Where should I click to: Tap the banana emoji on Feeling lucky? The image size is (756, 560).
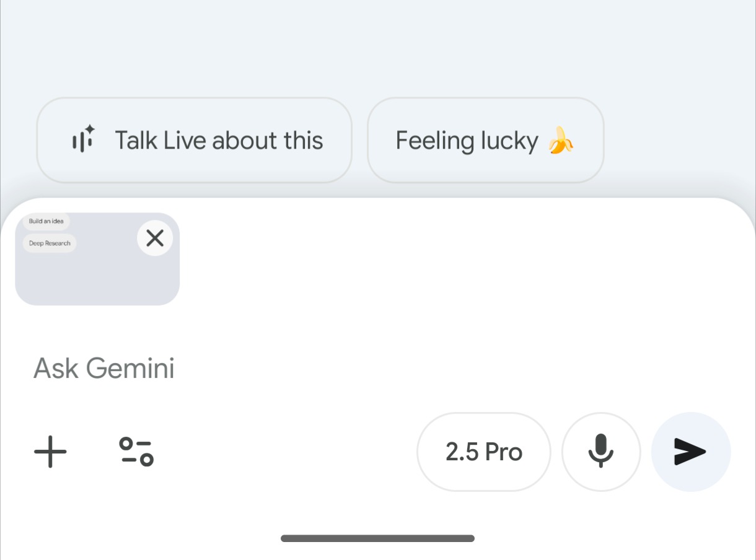click(x=561, y=141)
